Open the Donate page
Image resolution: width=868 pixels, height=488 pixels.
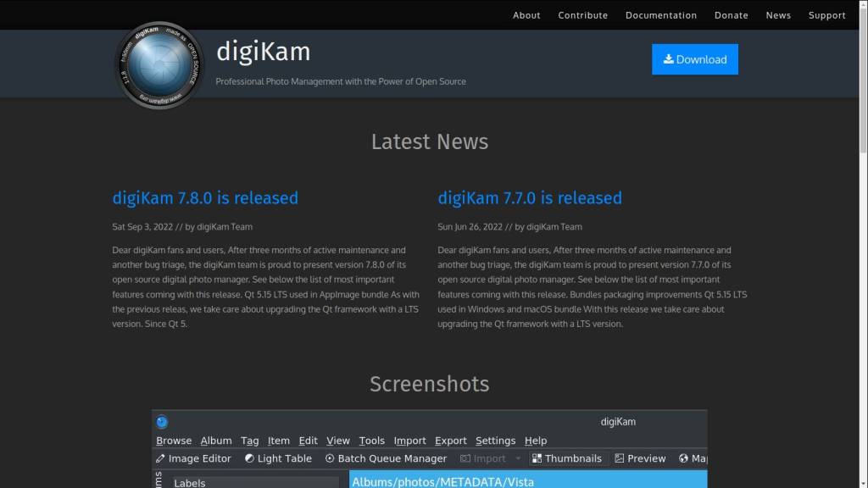732,15
